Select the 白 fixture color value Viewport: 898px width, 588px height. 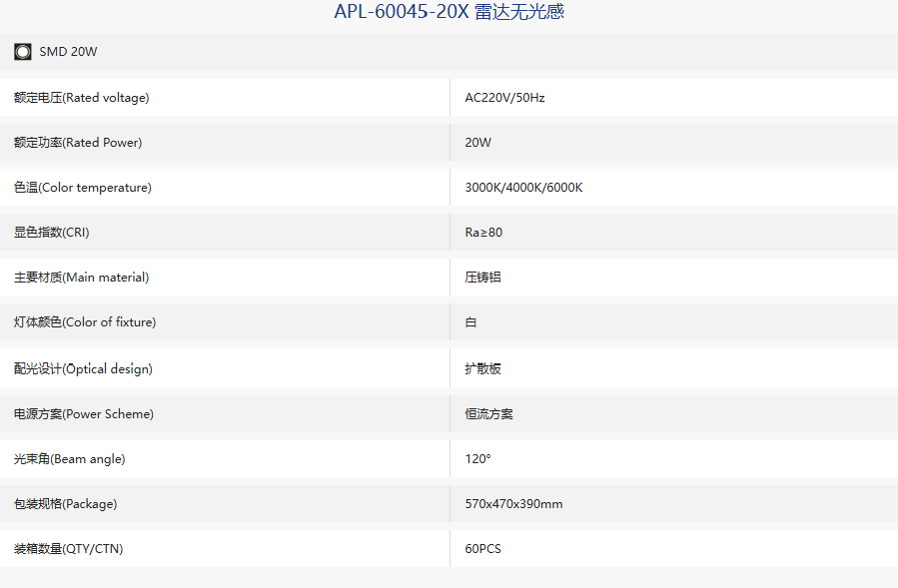[470, 322]
